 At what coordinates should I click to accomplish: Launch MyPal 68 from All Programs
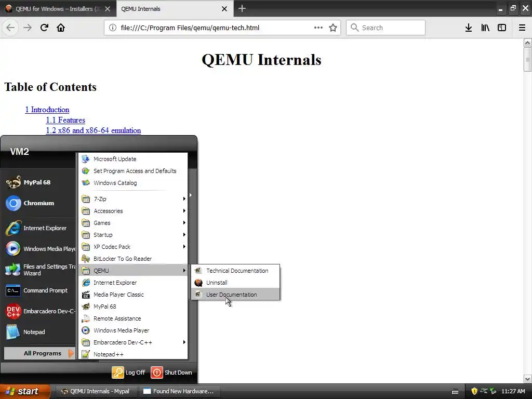tap(133, 307)
